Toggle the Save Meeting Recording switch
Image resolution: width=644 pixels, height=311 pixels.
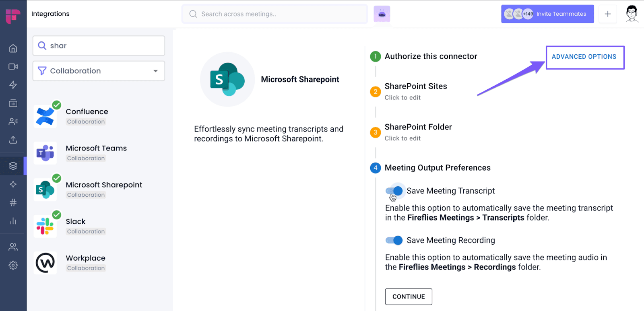pos(394,240)
